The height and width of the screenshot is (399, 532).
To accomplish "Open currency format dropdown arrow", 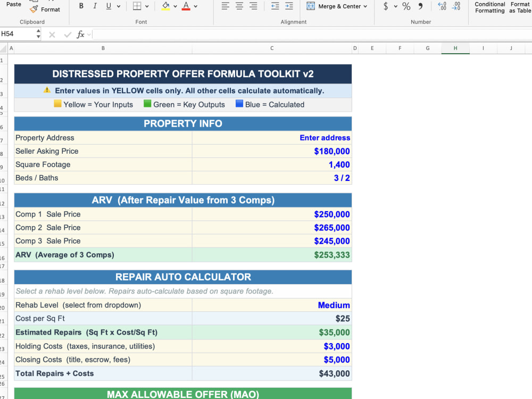I will [x=396, y=6].
